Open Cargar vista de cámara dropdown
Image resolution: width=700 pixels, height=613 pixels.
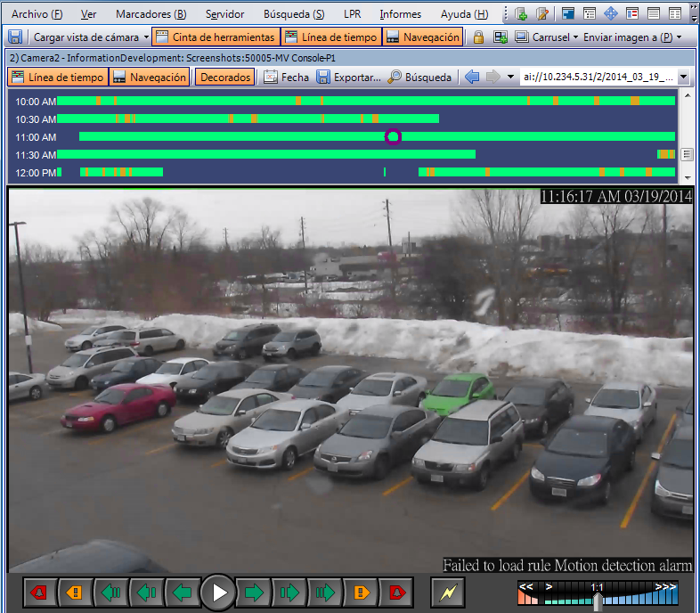pyautogui.click(x=91, y=37)
